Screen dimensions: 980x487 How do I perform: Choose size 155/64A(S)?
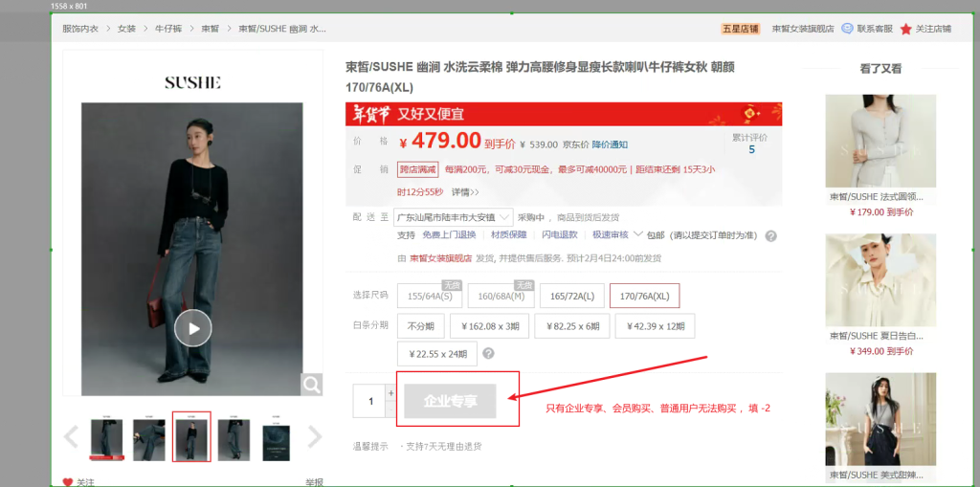click(430, 296)
